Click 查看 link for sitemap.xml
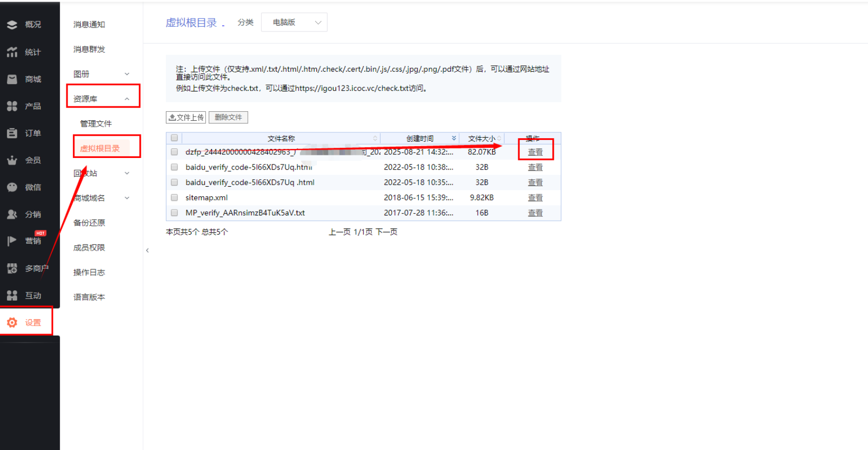 coord(535,198)
